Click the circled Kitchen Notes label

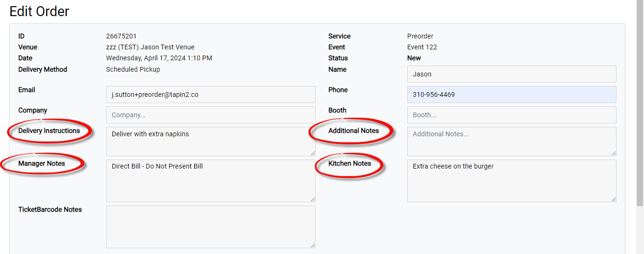(x=350, y=163)
